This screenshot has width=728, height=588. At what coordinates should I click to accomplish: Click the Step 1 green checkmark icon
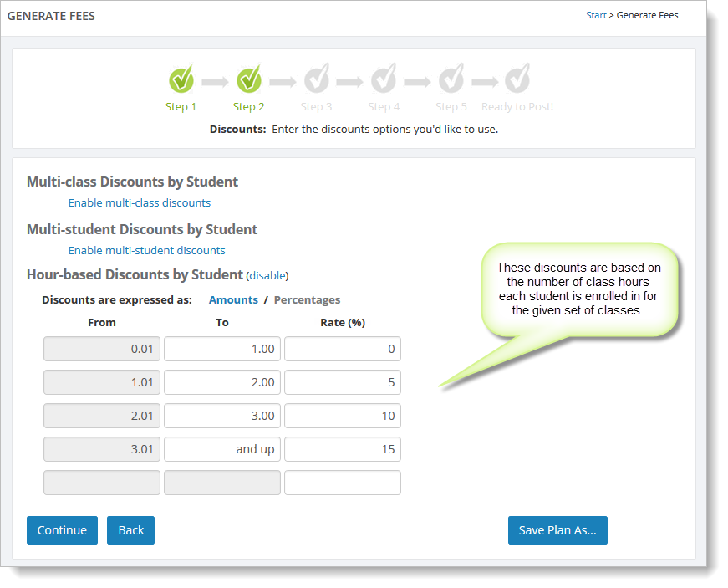pos(181,79)
